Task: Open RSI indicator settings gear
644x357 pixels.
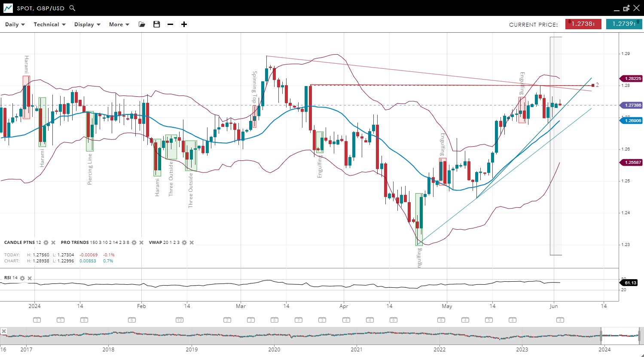Action: point(22,278)
